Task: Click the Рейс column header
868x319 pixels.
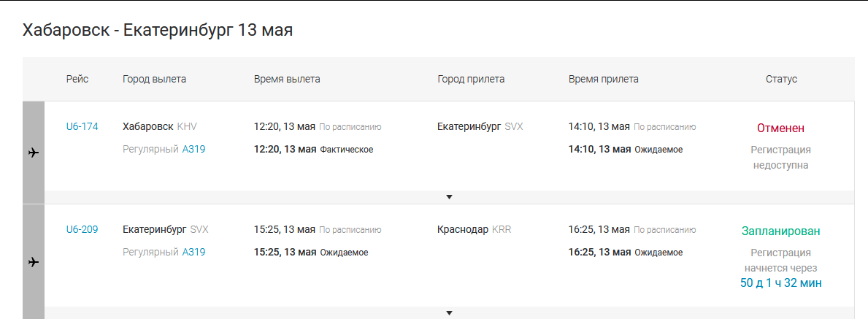Action: click(x=77, y=79)
